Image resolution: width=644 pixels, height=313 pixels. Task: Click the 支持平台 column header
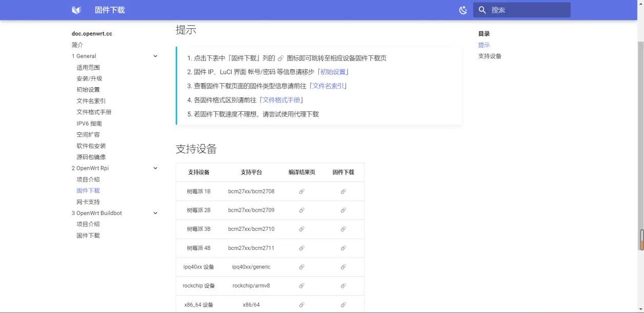point(251,172)
